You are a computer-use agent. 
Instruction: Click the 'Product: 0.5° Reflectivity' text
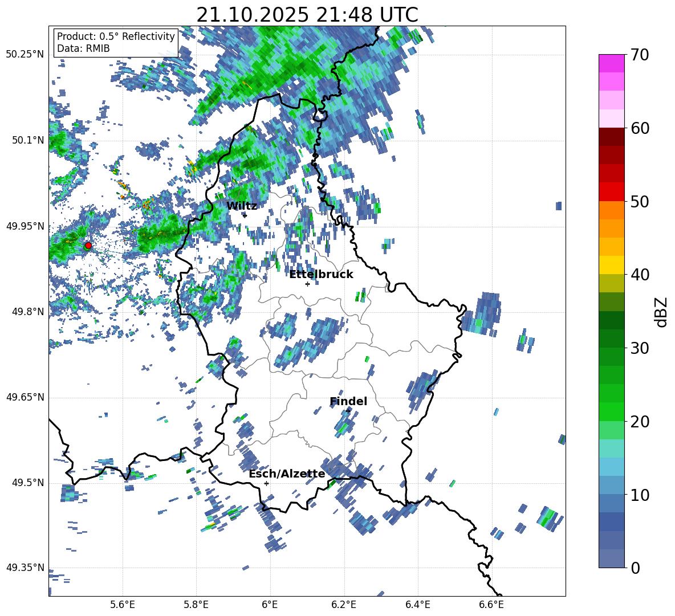(x=116, y=36)
